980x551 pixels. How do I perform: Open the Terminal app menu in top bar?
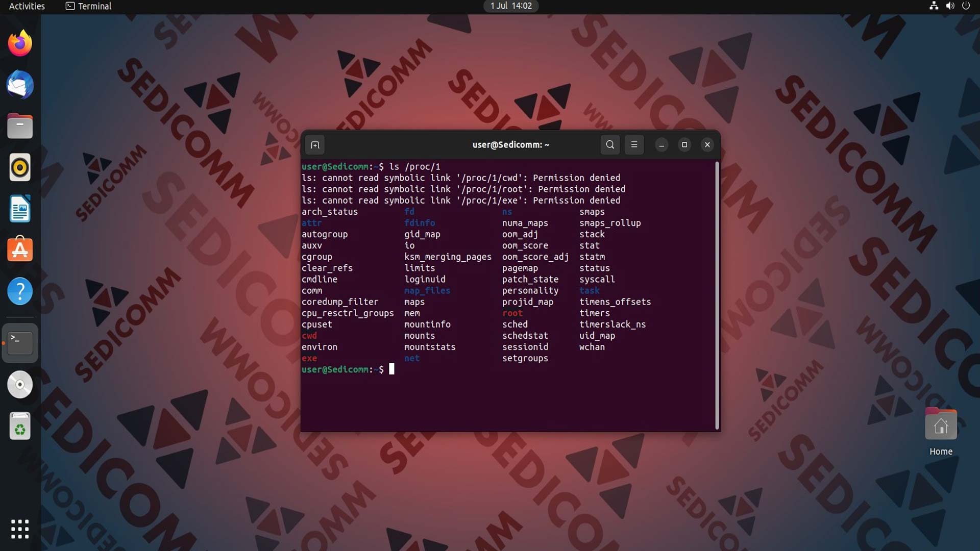88,6
